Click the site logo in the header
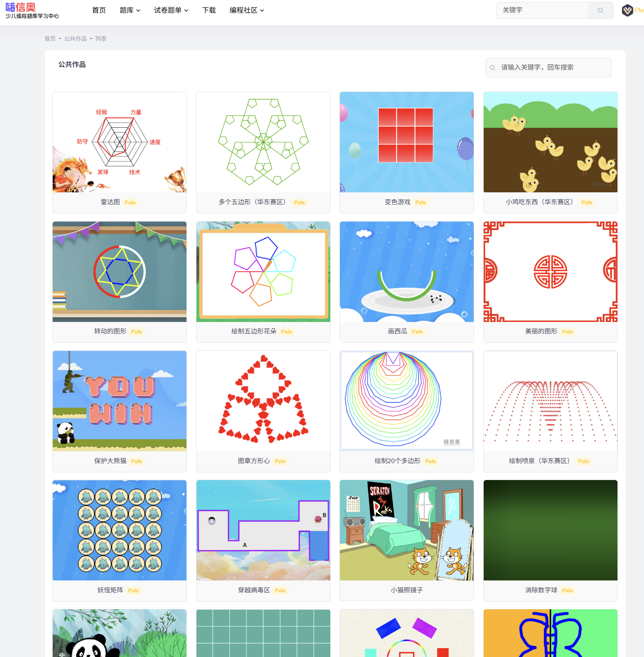 point(32,10)
